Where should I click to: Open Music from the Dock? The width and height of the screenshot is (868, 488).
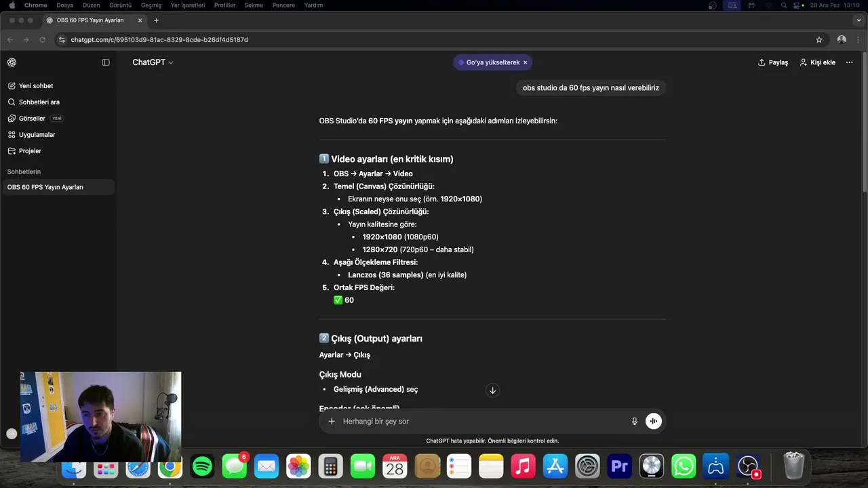coord(523,466)
